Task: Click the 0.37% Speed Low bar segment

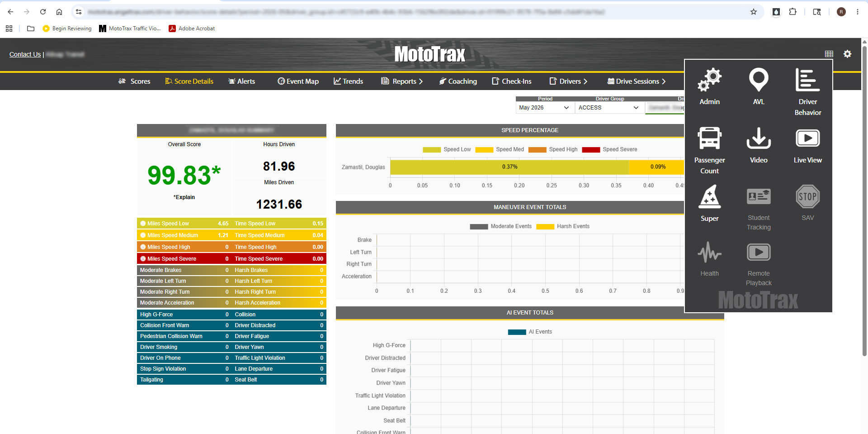Action: pyautogui.click(x=509, y=167)
